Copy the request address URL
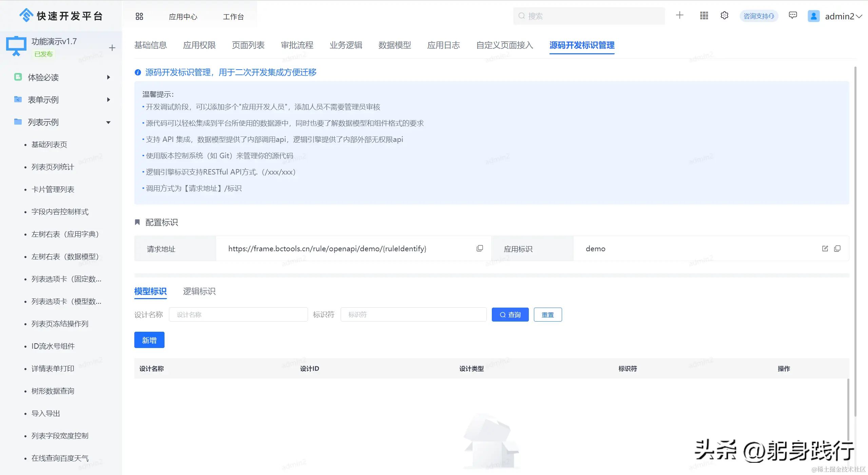 pyautogui.click(x=480, y=248)
